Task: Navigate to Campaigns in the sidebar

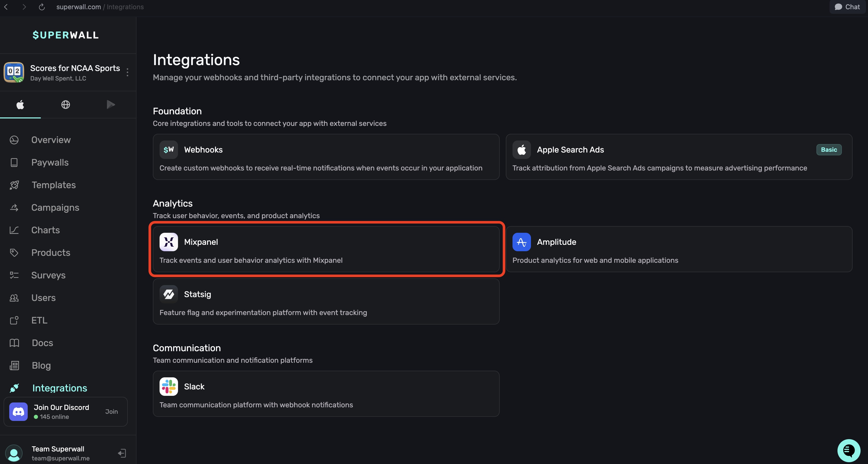Action: tap(55, 208)
